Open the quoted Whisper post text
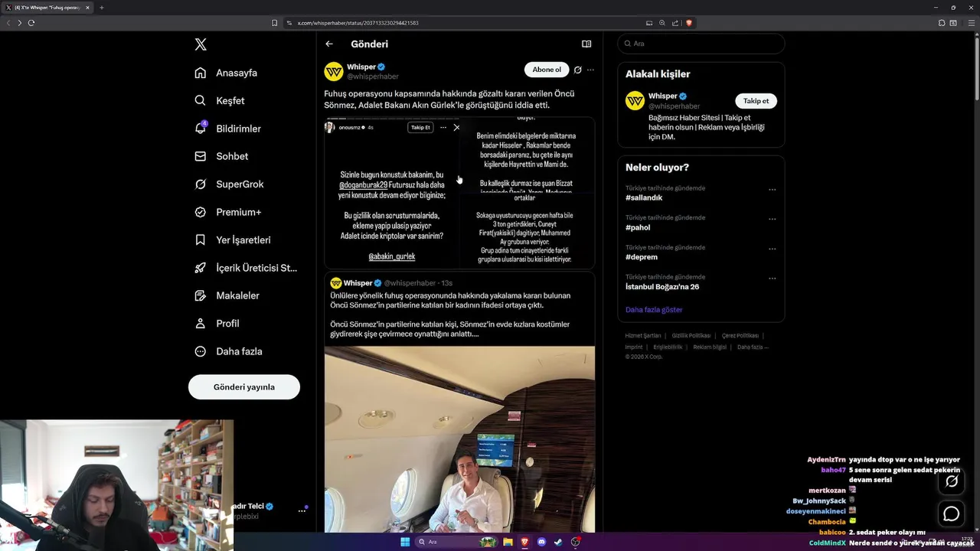Viewport: 980px width, 551px height. pyautogui.click(x=450, y=315)
